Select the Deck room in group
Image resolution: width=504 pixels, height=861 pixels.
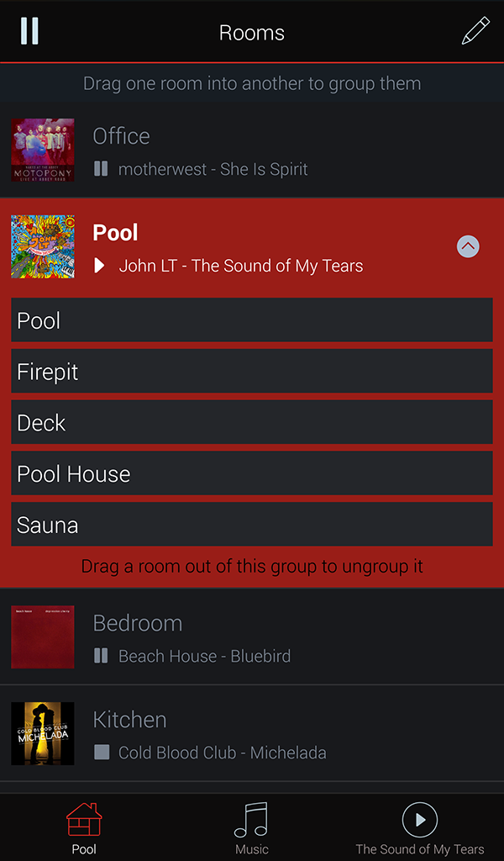tap(252, 423)
